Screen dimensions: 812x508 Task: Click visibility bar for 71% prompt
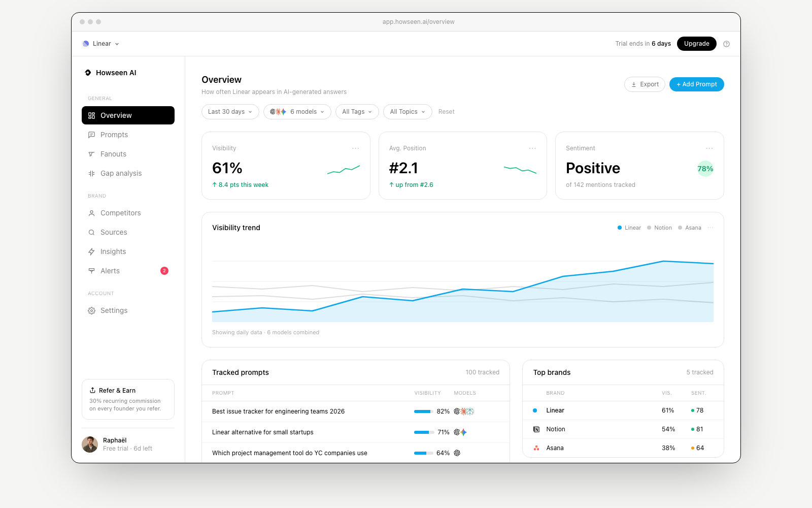(424, 432)
